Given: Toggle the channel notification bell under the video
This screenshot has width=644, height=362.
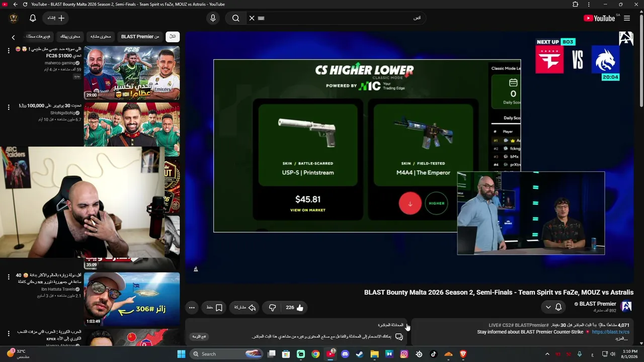Looking at the screenshot, I should 558,307.
